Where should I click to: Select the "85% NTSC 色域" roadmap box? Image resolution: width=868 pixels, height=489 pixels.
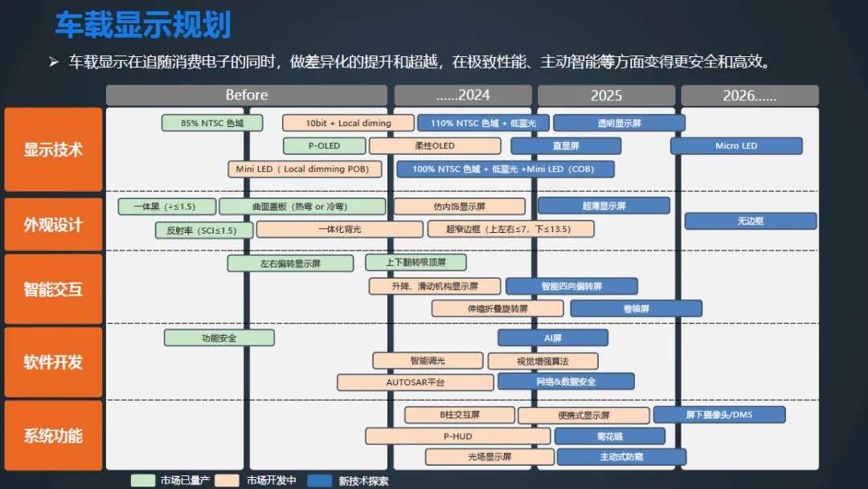211,122
